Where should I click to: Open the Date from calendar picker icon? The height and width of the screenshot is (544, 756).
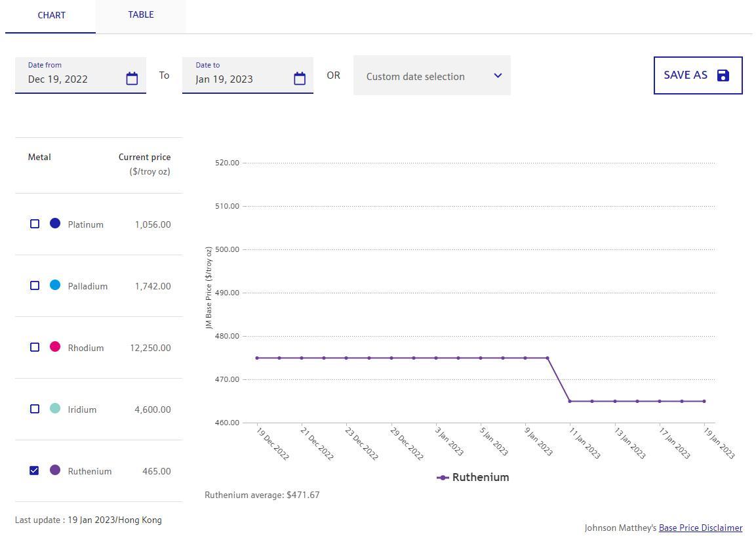pyautogui.click(x=132, y=79)
